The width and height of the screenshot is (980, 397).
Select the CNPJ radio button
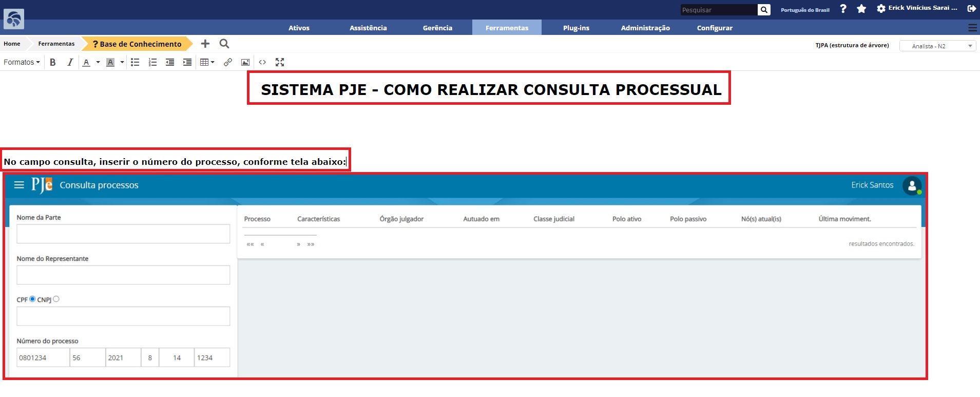[x=56, y=299]
